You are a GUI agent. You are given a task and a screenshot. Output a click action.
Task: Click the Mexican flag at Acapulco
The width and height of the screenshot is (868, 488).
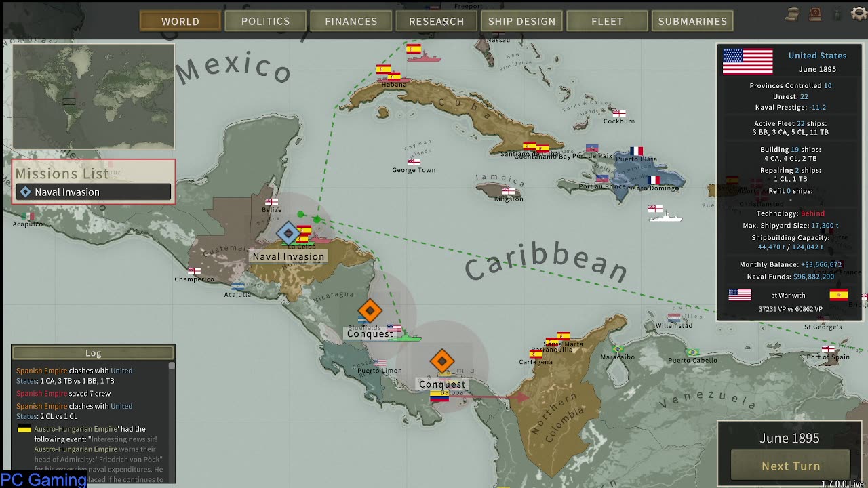[x=28, y=216]
